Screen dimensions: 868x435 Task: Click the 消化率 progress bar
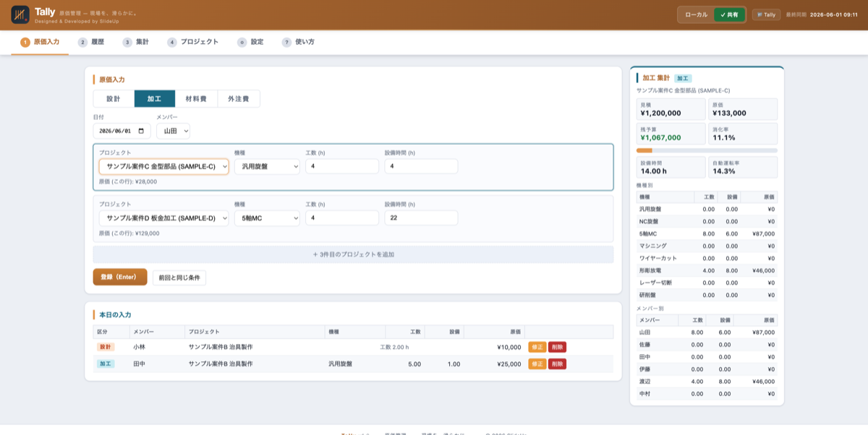click(707, 150)
